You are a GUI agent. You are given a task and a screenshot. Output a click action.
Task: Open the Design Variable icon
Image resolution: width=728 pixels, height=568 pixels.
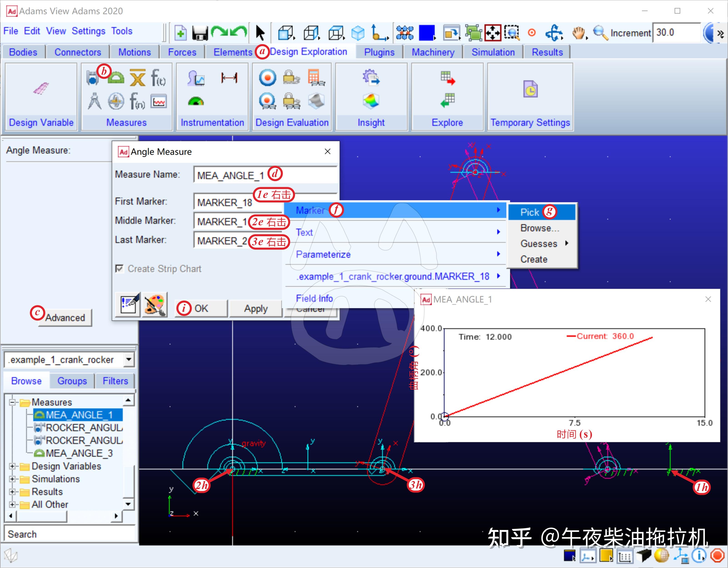pyautogui.click(x=41, y=89)
